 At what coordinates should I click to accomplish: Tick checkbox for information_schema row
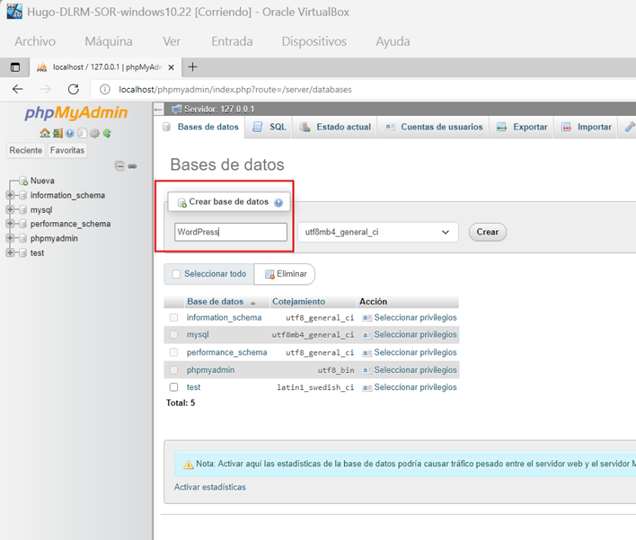174,318
